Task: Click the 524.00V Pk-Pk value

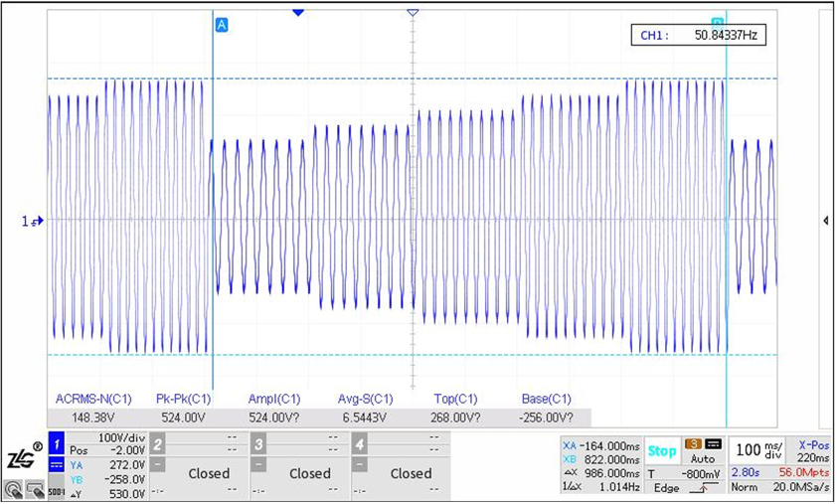Action: click(183, 418)
